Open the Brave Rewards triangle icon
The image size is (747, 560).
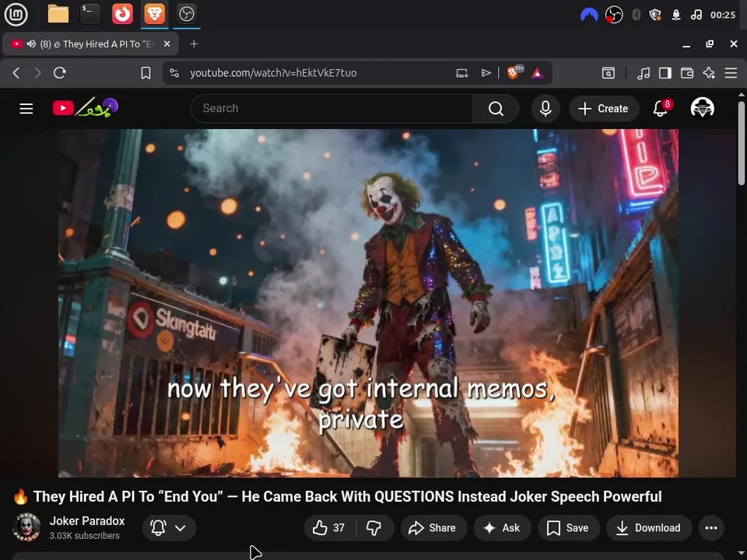tap(537, 73)
